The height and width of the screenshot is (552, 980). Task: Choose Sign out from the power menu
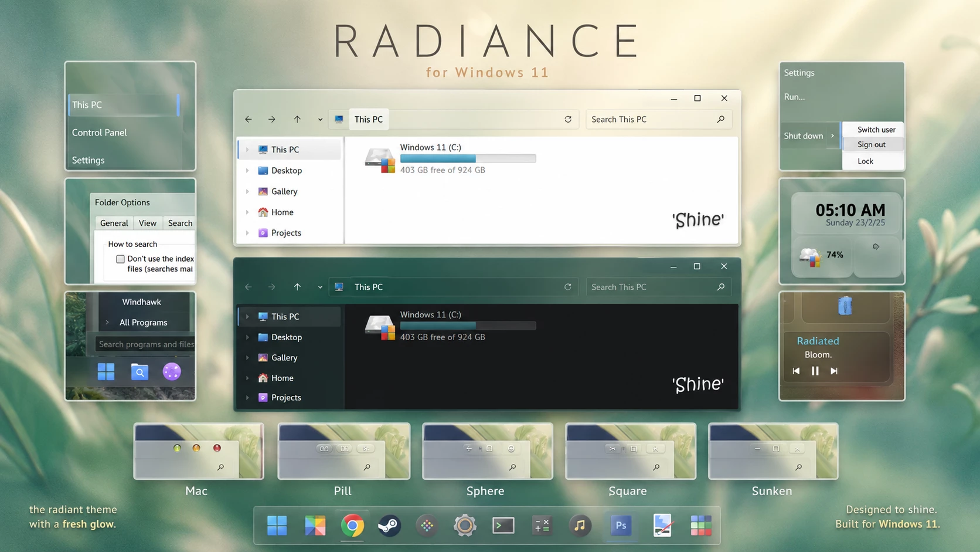tap(873, 144)
